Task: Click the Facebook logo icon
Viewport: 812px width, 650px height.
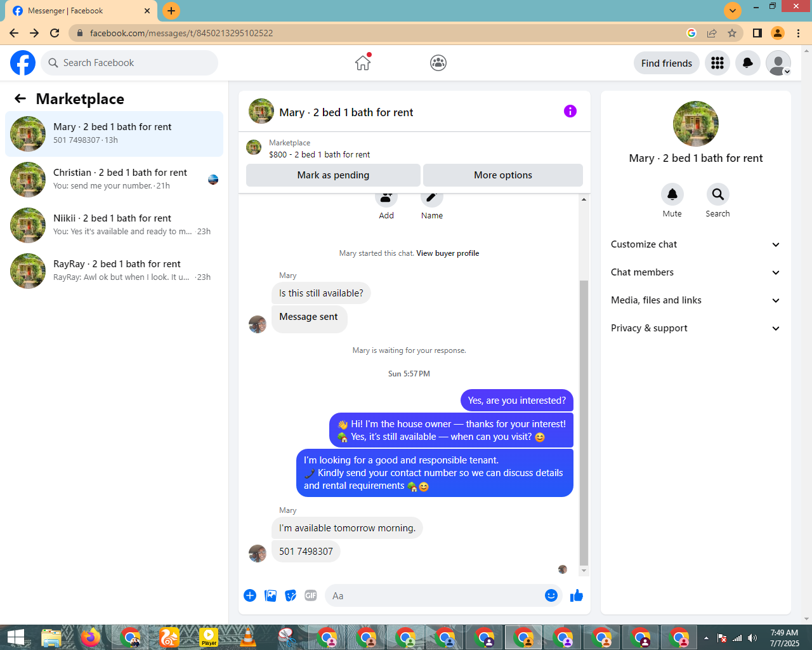Action: point(23,63)
